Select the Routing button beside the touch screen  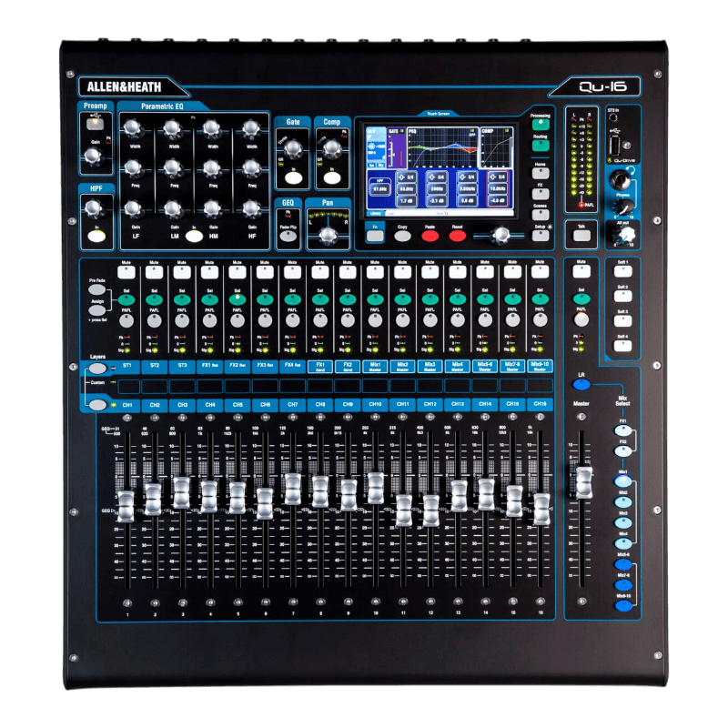click(x=541, y=146)
